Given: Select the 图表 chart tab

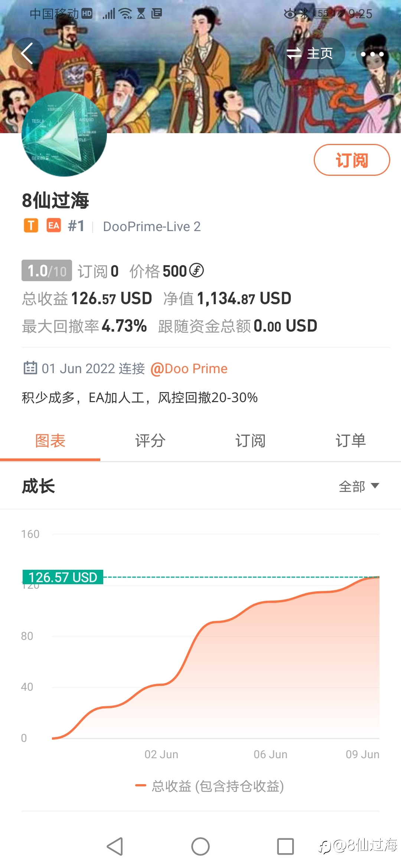Looking at the screenshot, I should click(x=50, y=441).
